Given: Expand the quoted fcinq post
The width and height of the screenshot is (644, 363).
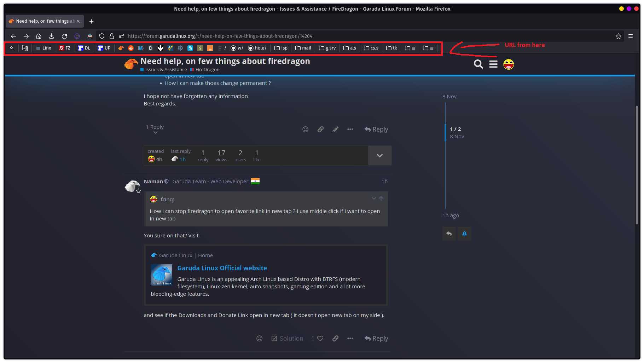Looking at the screenshot, I should click(x=374, y=198).
